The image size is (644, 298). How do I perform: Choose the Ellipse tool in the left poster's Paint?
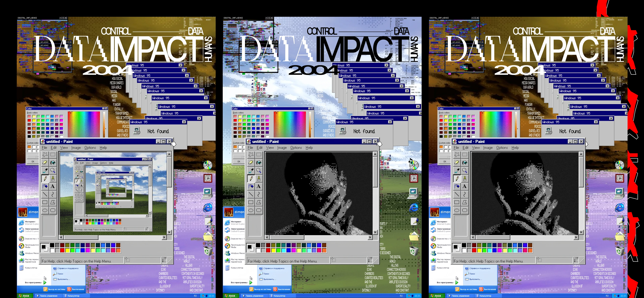click(45, 210)
